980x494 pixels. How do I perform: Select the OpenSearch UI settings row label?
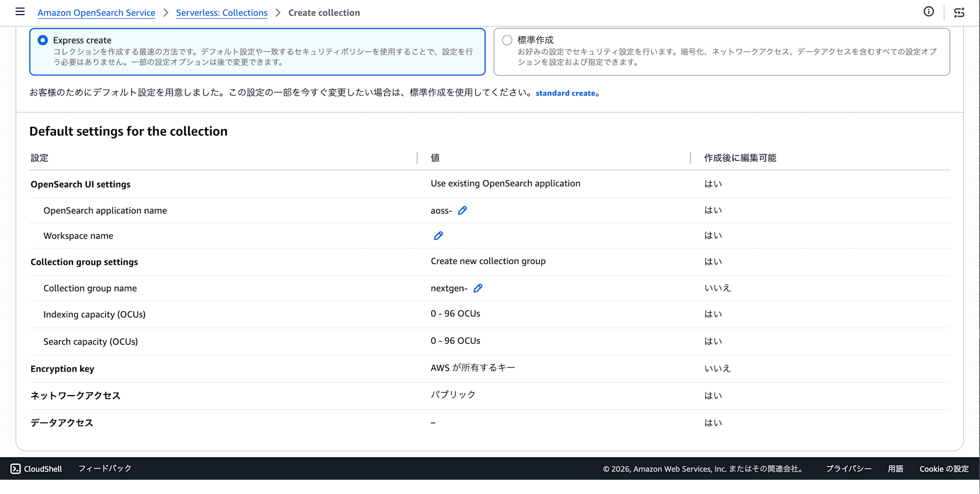pos(80,184)
